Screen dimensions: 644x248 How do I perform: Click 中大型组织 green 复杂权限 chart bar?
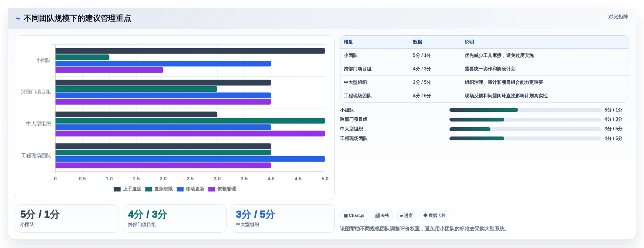click(x=190, y=121)
